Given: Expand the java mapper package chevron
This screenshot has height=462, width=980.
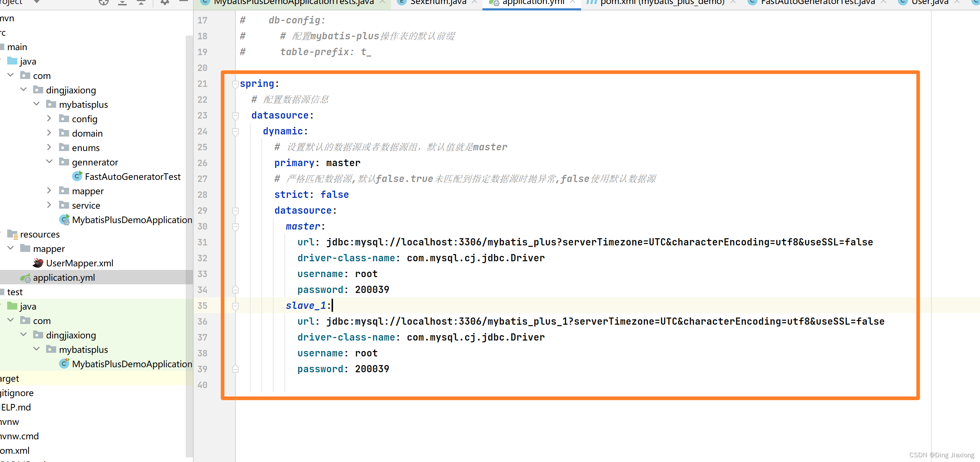Looking at the screenshot, I should [49, 190].
